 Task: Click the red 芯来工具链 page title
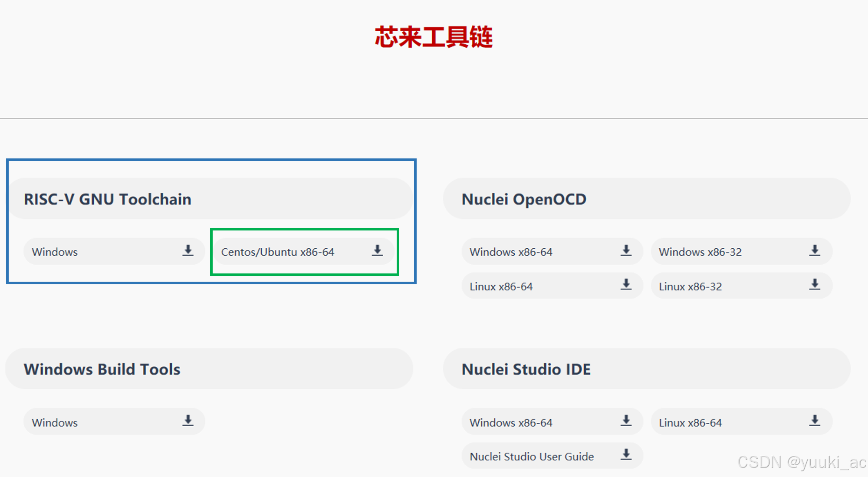pos(434,37)
